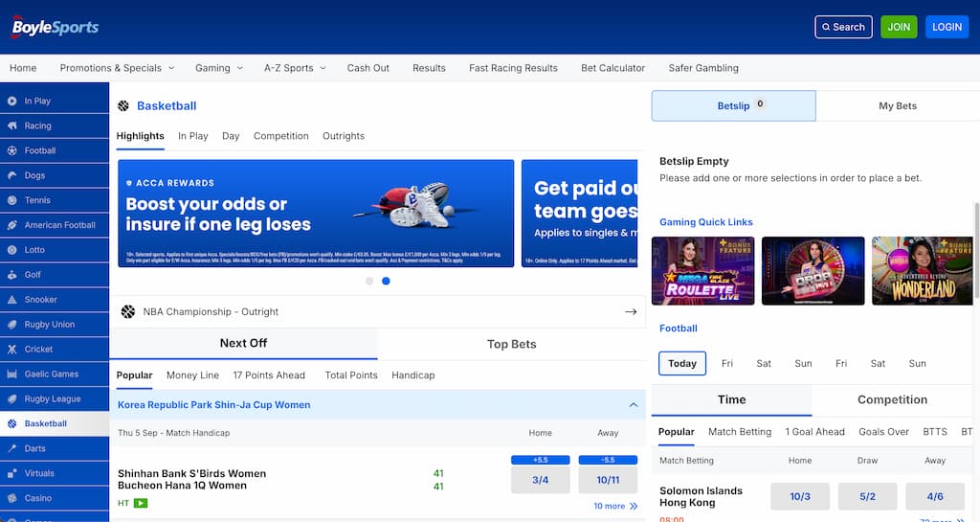Open Acca Rewards promotional banner
This screenshot has height=522, width=980.
click(x=316, y=214)
